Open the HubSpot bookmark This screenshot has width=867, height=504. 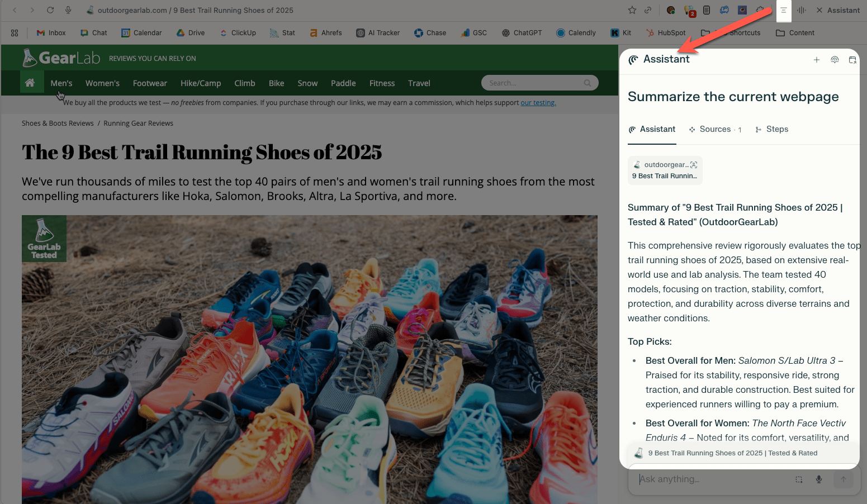tap(665, 33)
